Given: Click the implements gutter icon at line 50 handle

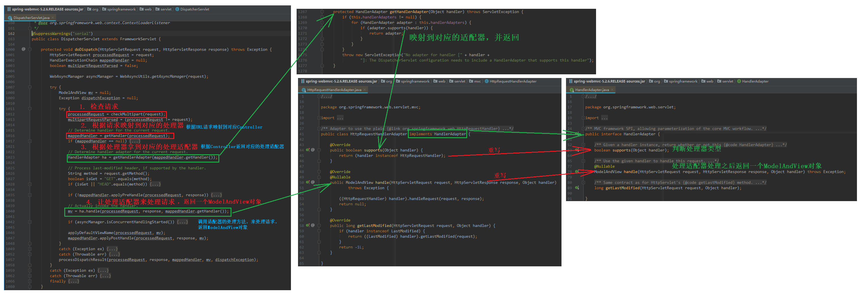Looking at the screenshot, I should pyautogui.click(x=308, y=182).
